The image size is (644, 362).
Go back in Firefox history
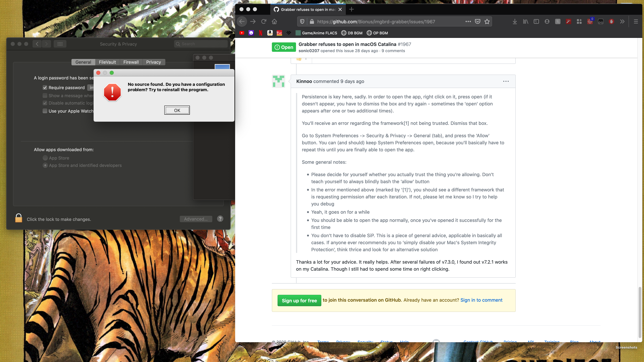[242, 22]
